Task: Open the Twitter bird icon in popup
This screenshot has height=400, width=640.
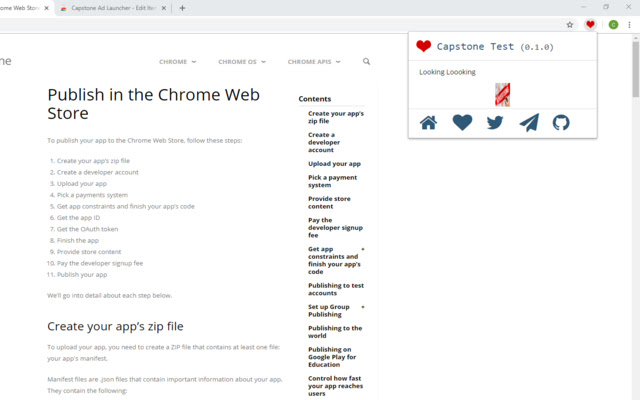Action: coord(495,122)
